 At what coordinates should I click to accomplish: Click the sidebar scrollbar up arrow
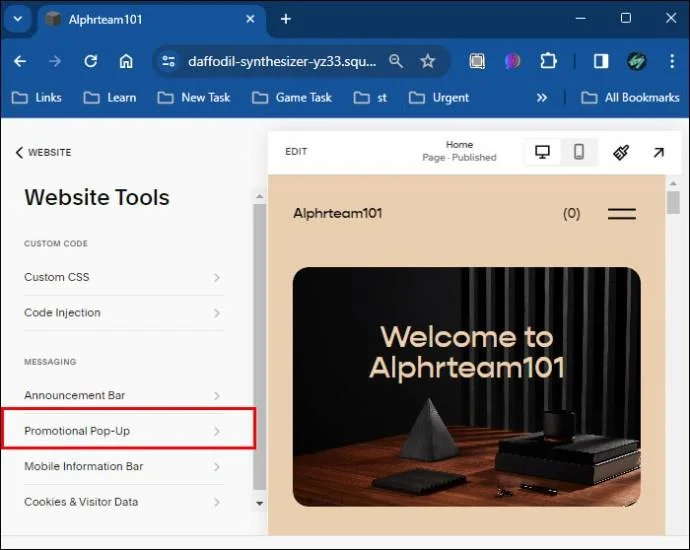point(260,196)
